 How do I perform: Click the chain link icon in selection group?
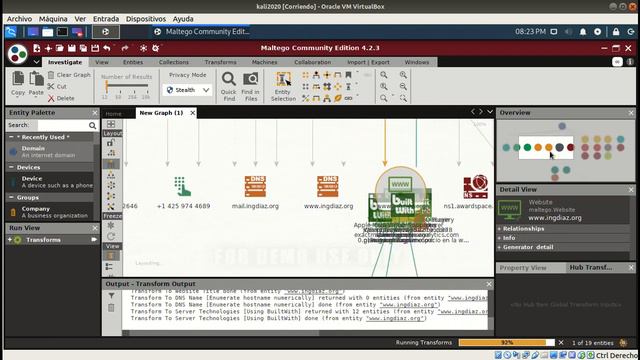(x=348, y=98)
